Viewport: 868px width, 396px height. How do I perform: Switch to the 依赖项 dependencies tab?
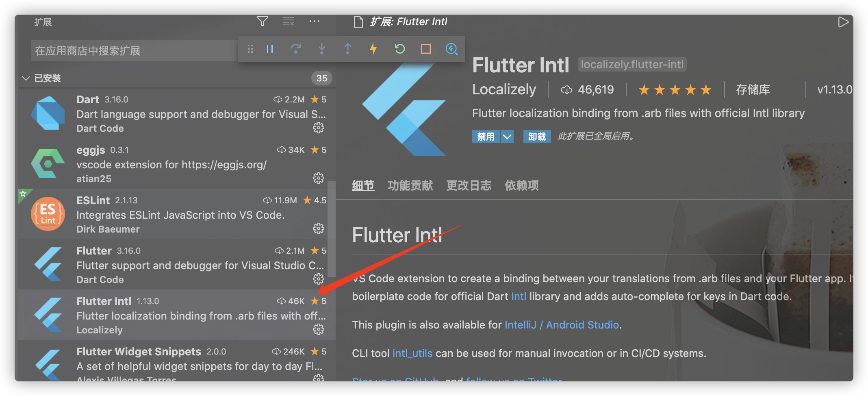[522, 186]
